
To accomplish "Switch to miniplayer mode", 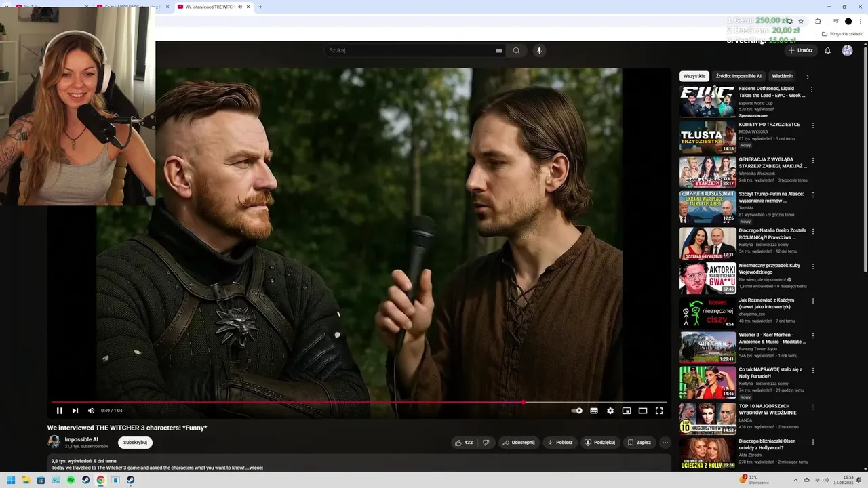I will [627, 411].
